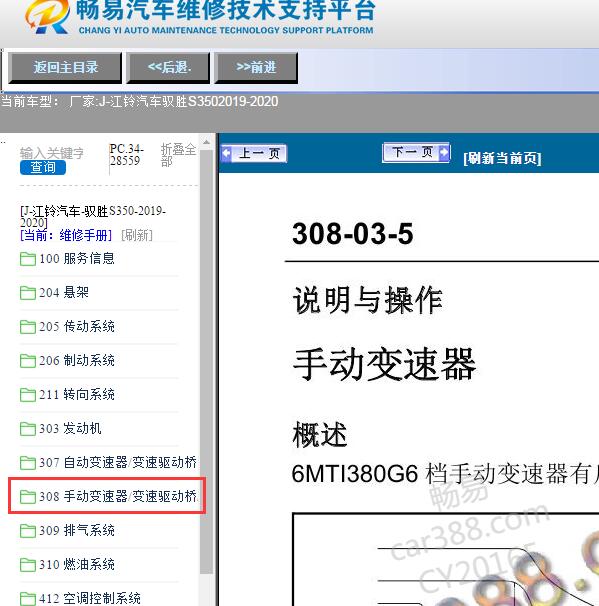Open folder icon for 211 转向系统

coord(28,395)
